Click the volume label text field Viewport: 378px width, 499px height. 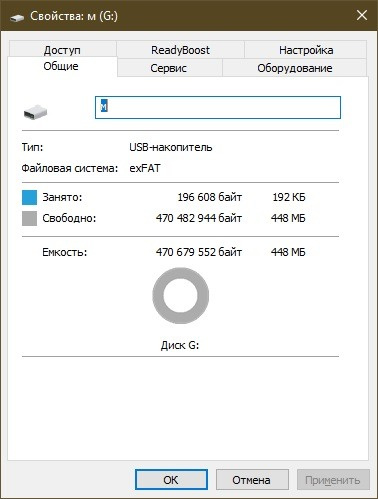(218, 107)
